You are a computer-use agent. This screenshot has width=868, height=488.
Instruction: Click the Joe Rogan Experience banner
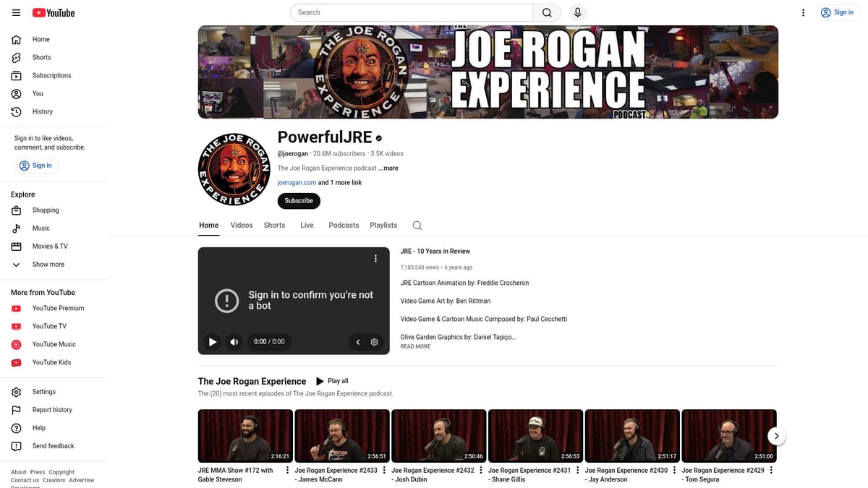pos(488,72)
